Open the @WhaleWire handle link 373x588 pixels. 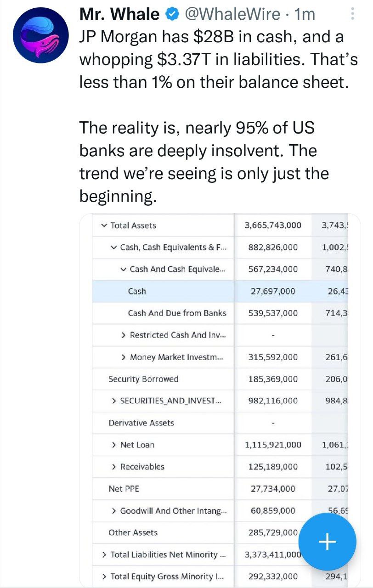tap(232, 14)
